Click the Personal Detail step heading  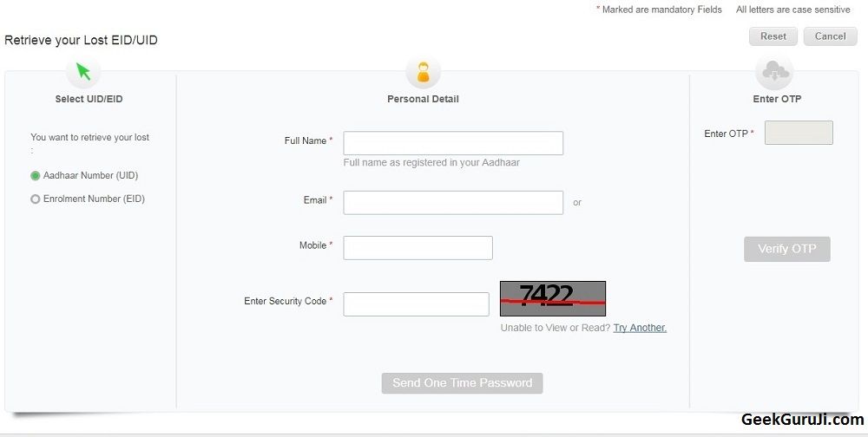click(423, 99)
